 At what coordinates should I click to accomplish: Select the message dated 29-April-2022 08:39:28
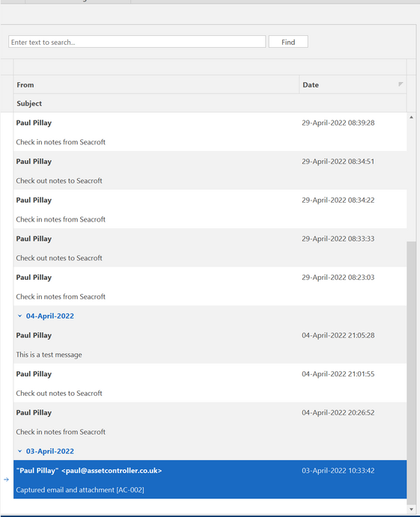click(x=210, y=132)
